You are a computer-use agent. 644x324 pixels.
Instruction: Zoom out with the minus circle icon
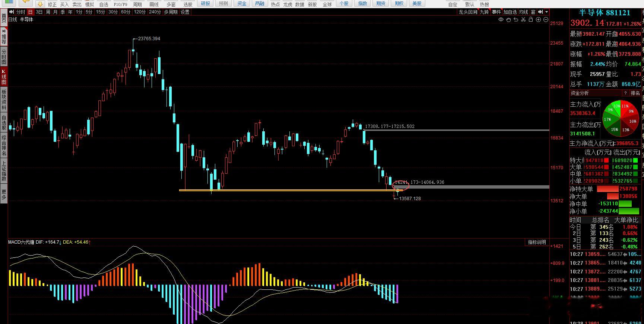click(x=546, y=20)
